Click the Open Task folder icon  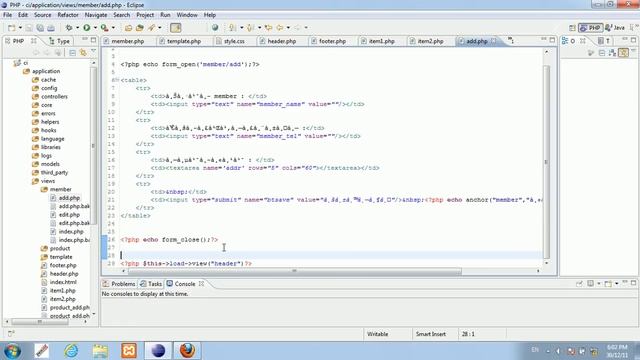[x=140, y=28]
